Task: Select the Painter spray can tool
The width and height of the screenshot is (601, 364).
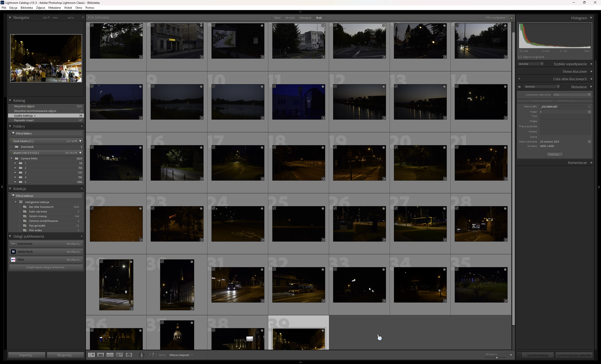Action: (x=141, y=355)
